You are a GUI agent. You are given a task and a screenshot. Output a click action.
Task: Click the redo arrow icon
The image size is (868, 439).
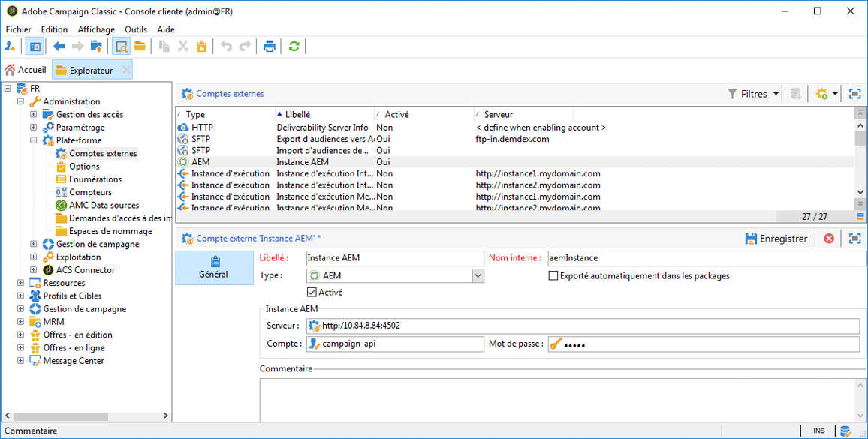(x=246, y=47)
